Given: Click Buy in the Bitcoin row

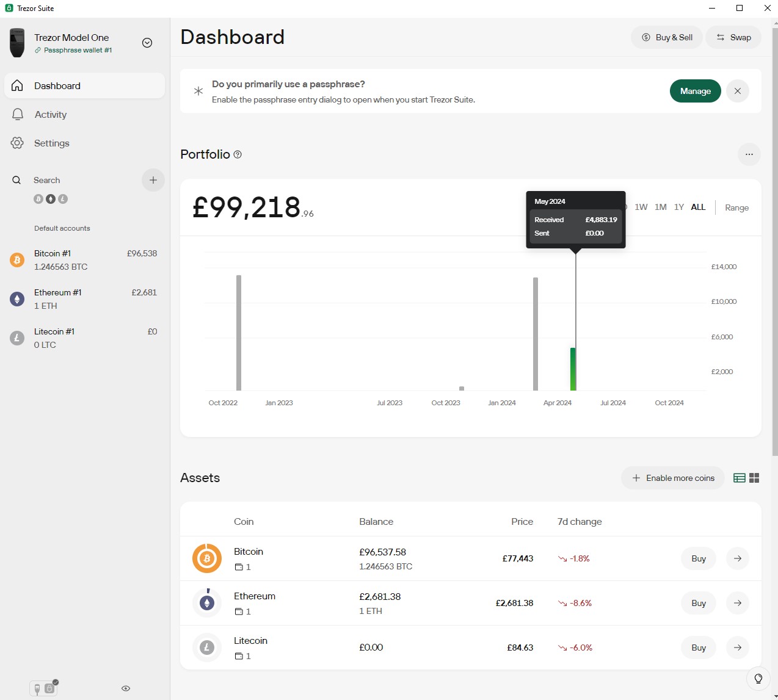Looking at the screenshot, I should (699, 558).
